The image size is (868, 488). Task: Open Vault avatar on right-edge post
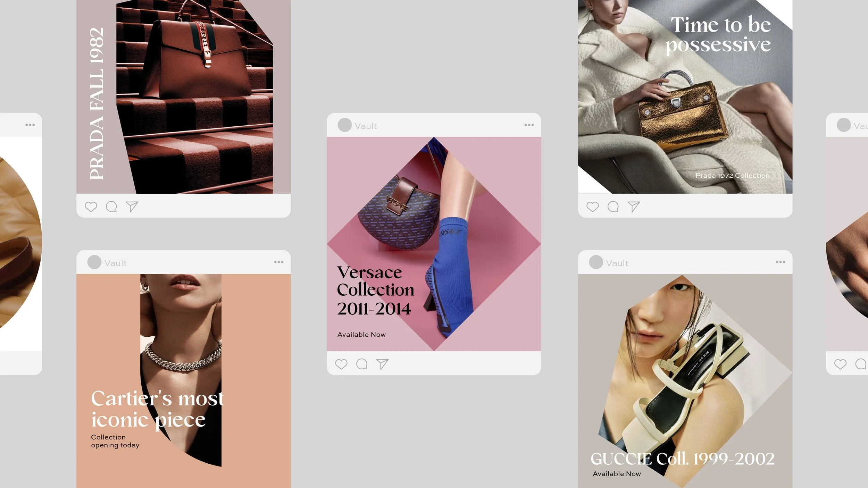pyautogui.click(x=844, y=125)
